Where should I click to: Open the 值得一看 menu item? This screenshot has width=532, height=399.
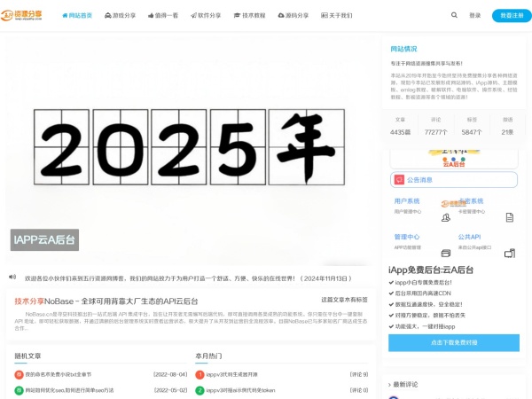pos(163,16)
